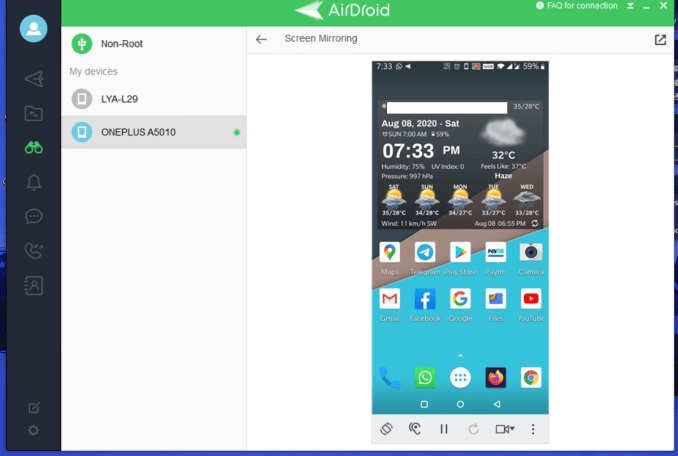Toggle screen rotation in mirroring toolbar
Viewport: 678px width, 456px height.
[x=386, y=429]
